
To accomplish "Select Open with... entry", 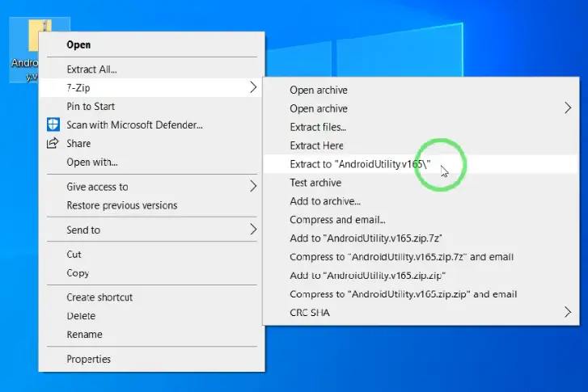I will 151,162.
